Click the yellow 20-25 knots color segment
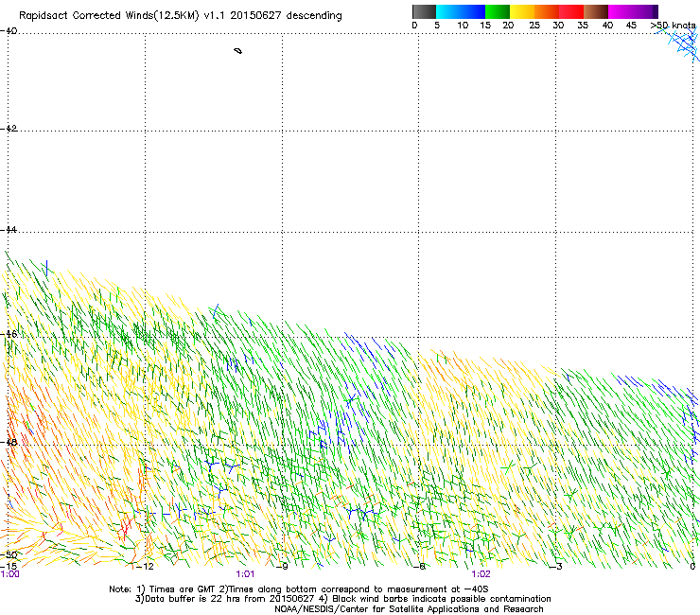 point(522,11)
